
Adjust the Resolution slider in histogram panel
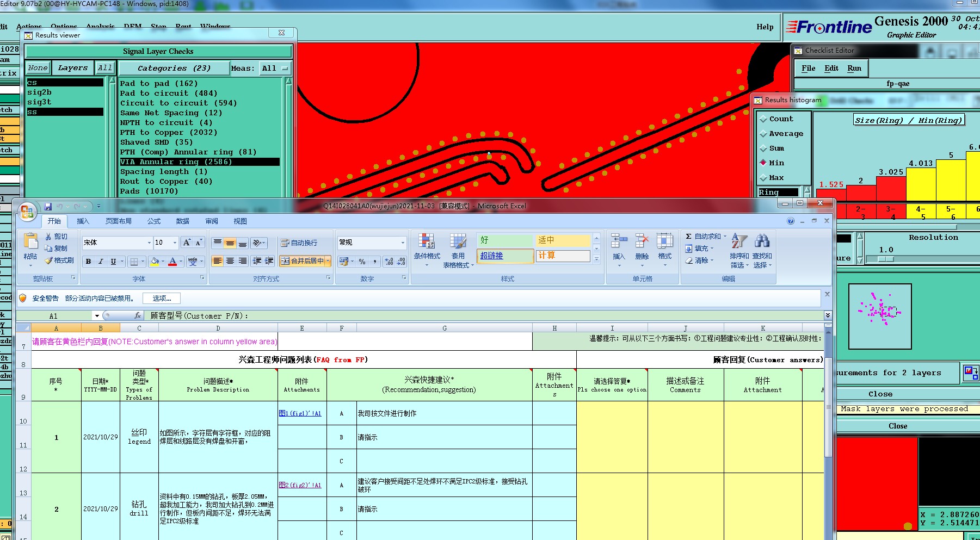point(886,259)
